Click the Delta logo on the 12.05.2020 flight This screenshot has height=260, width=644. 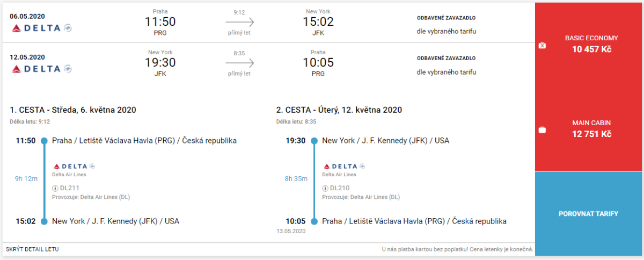pyautogui.click(x=36, y=69)
